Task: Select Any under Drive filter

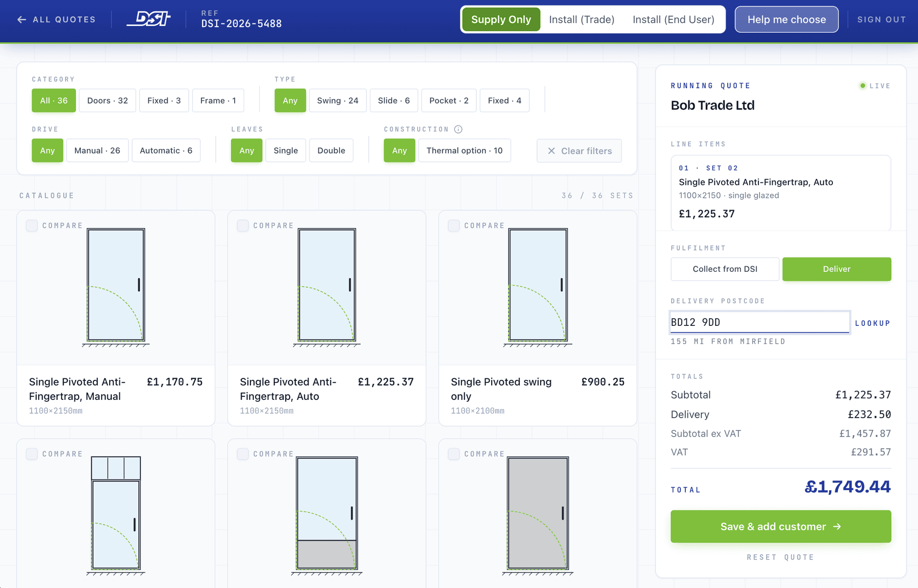Action: point(47,150)
